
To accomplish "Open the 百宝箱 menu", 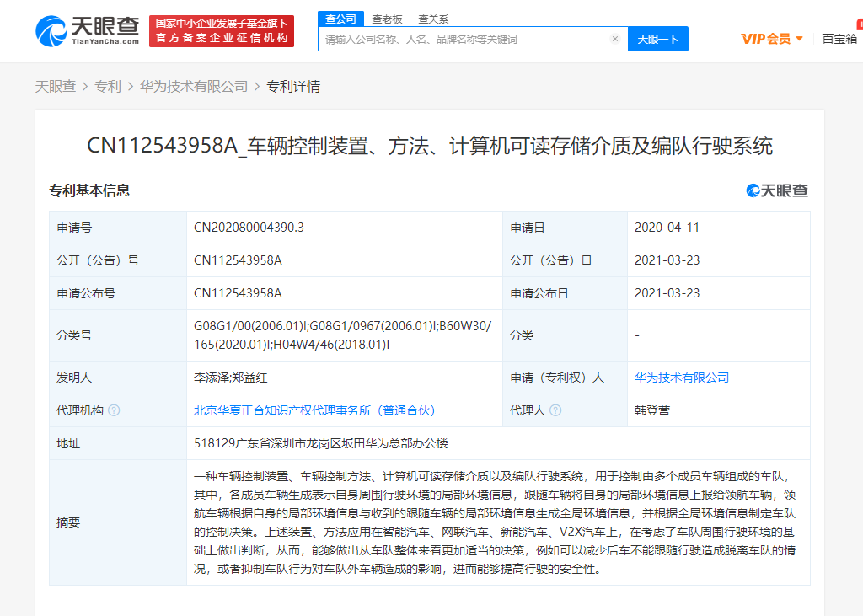I will point(839,39).
